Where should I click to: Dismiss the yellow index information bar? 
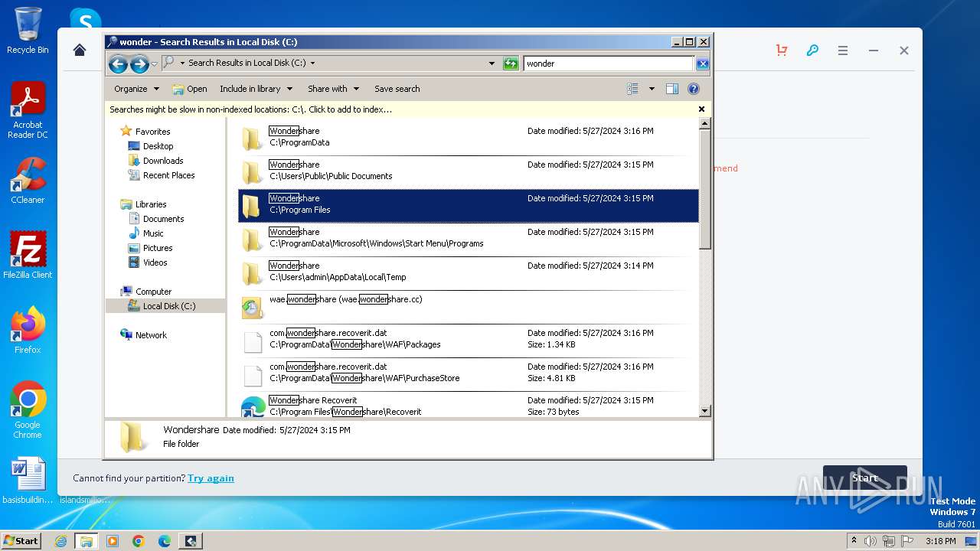click(x=701, y=109)
